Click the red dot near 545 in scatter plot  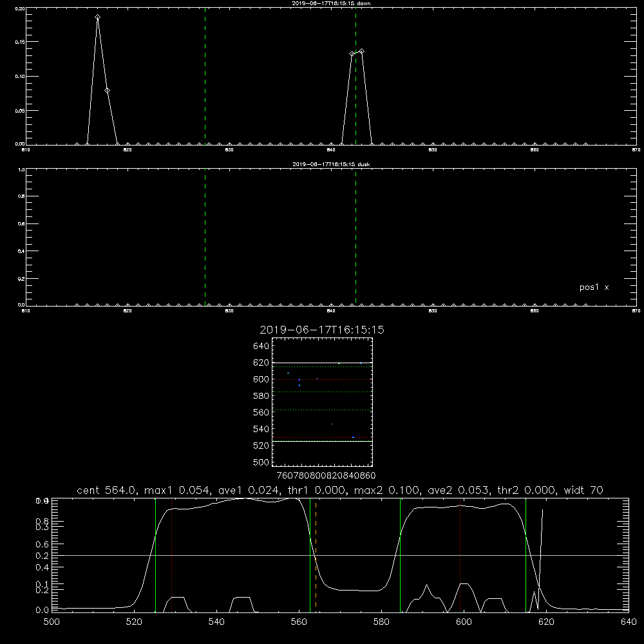tap(332, 424)
